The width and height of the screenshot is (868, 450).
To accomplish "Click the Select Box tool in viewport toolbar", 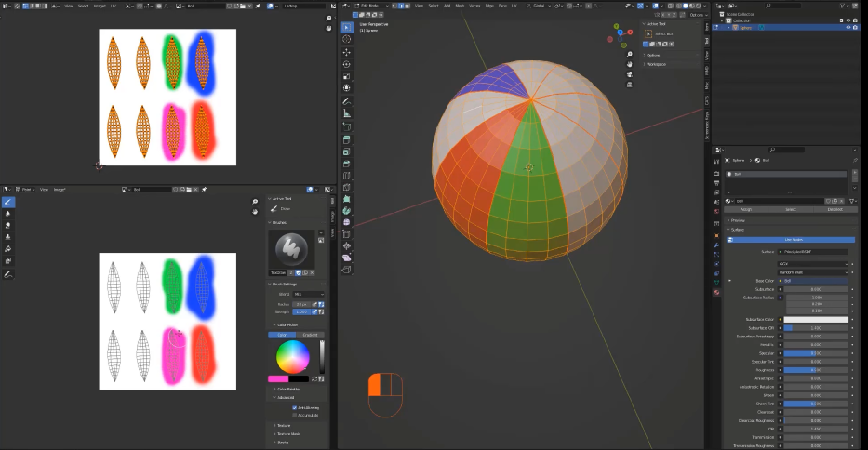I will click(347, 27).
